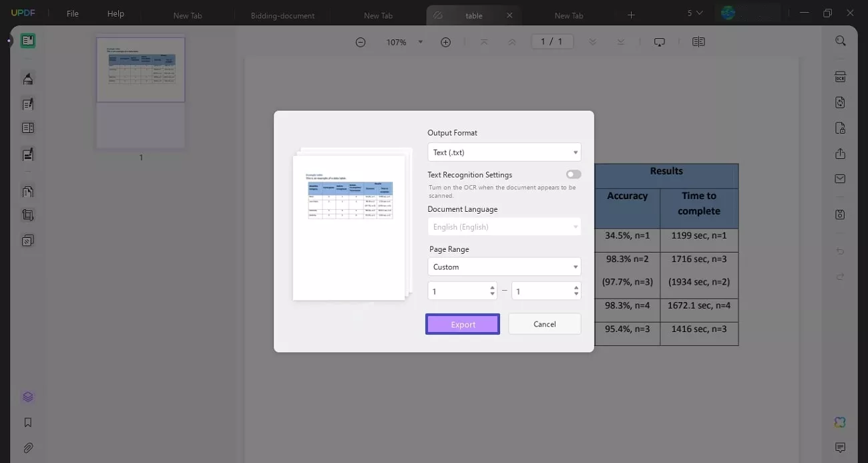Image resolution: width=868 pixels, height=463 pixels.
Task: Select the page 1 thumbnail
Action: point(140,69)
